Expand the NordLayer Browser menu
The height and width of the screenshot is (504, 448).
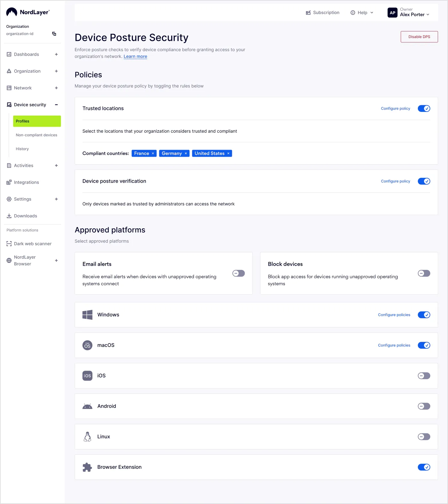point(56,260)
